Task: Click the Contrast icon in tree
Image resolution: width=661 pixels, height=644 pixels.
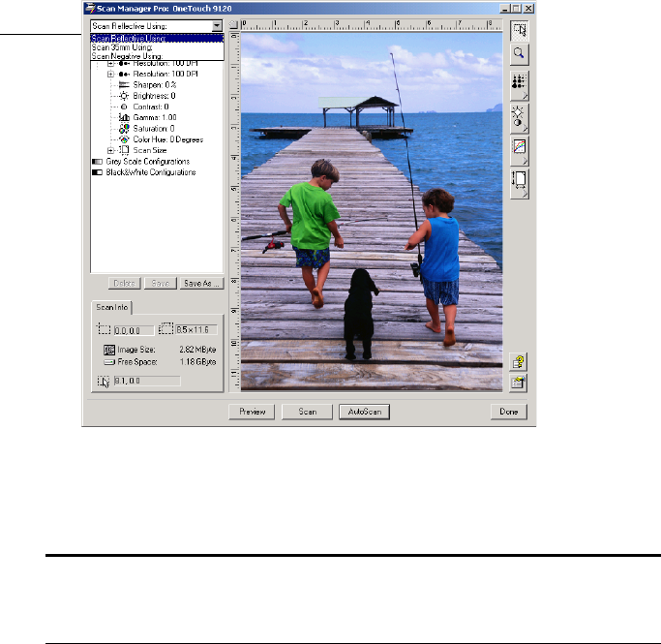Action: click(x=124, y=107)
